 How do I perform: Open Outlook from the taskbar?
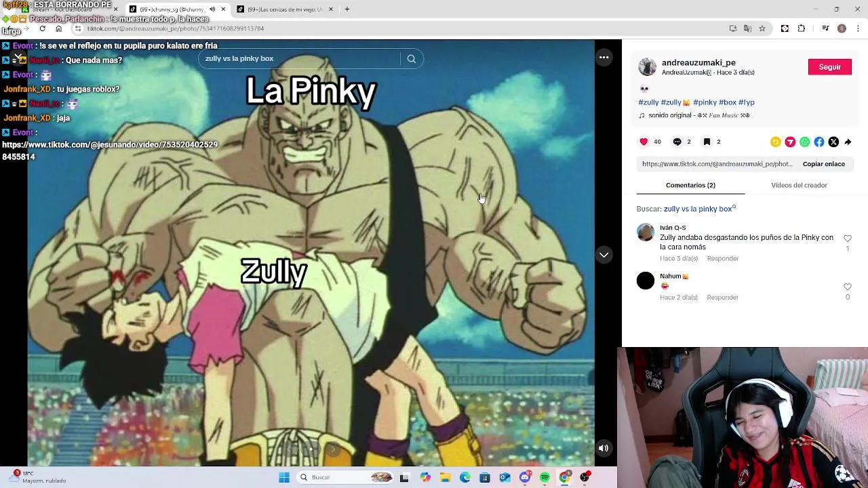pos(505,477)
